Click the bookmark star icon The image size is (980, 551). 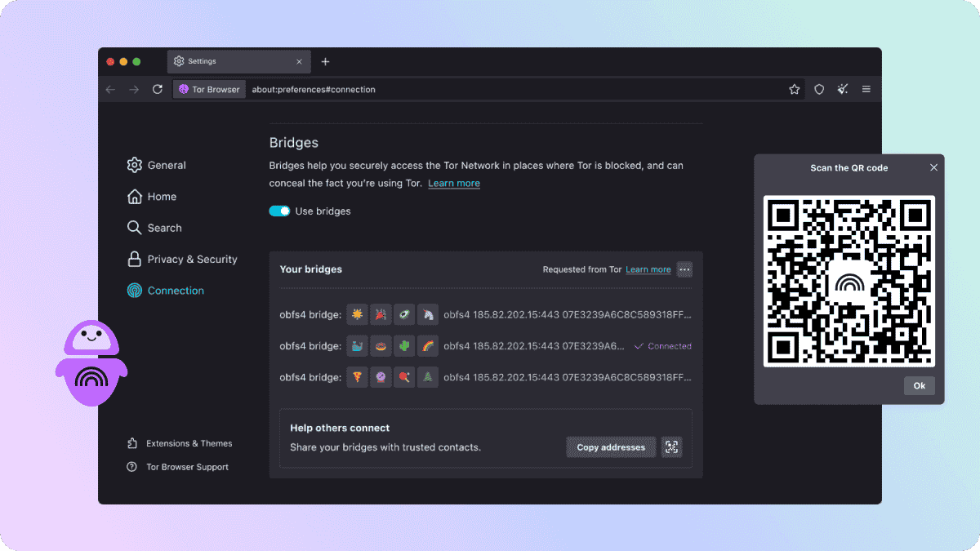(794, 90)
